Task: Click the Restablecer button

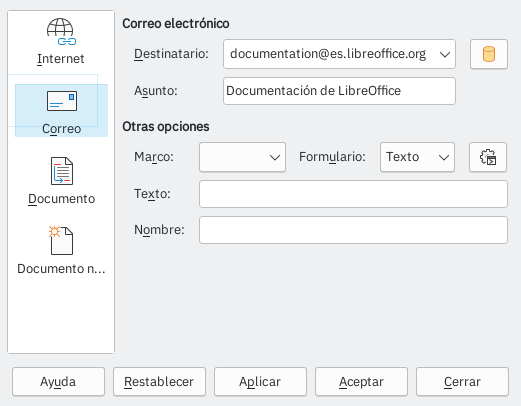Action: (x=159, y=382)
